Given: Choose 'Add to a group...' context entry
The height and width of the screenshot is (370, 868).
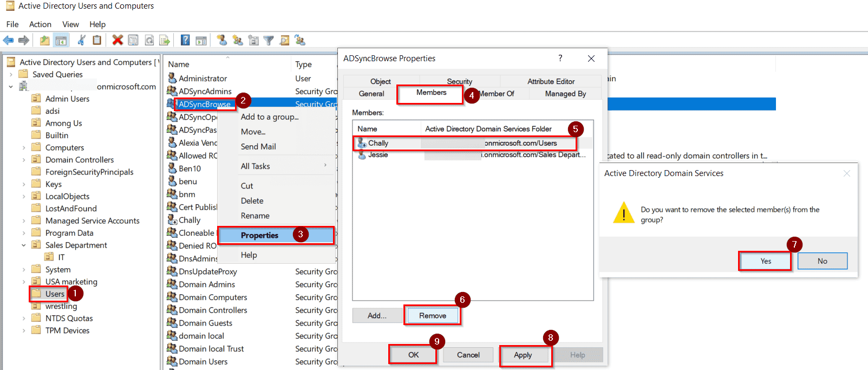Looking at the screenshot, I should pyautogui.click(x=276, y=116).
